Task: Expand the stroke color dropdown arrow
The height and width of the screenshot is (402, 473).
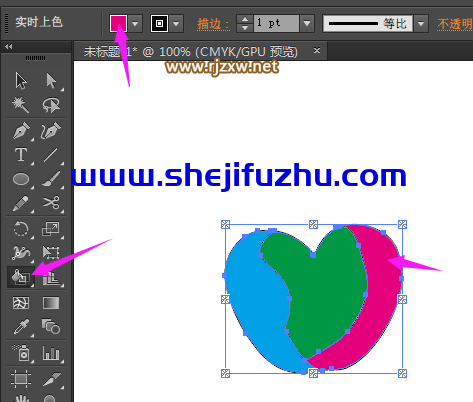Action: (x=176, y=24)
